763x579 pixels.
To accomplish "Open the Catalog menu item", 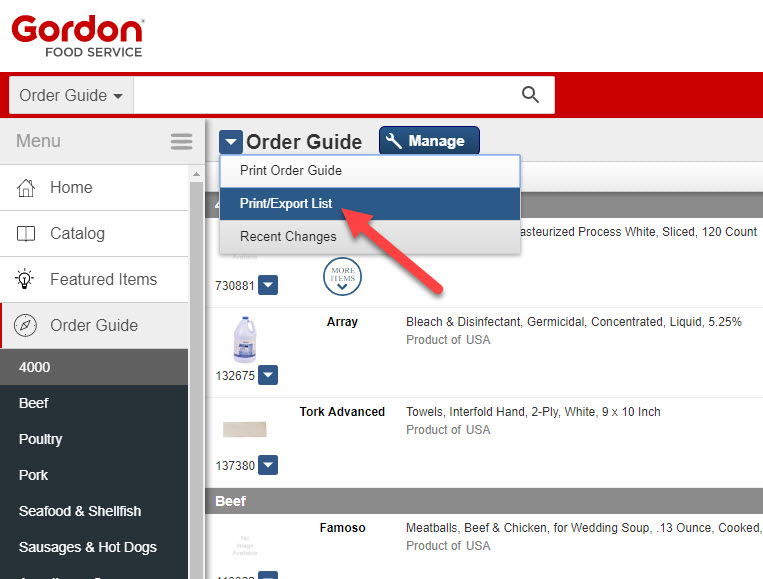I will click(x=94, y=234).
